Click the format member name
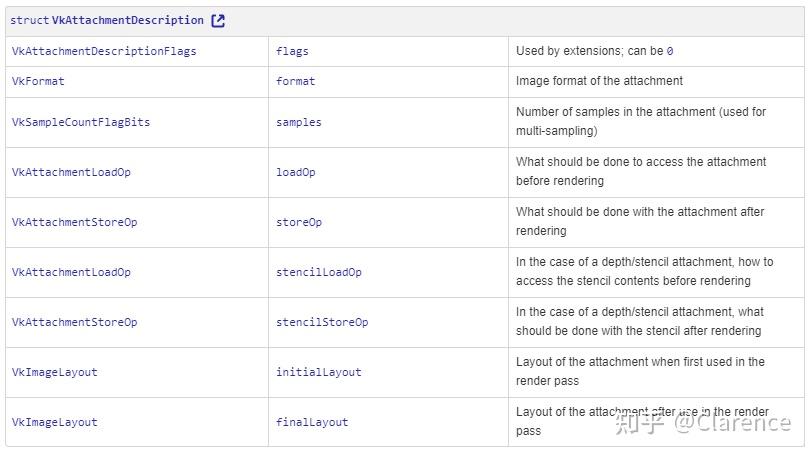 tap(296, 81)
